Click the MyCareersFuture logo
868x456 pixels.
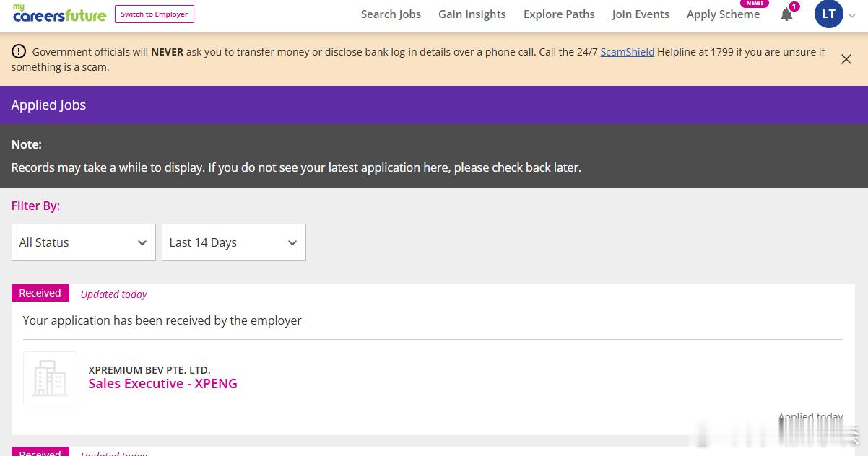(x=59, y=14)
